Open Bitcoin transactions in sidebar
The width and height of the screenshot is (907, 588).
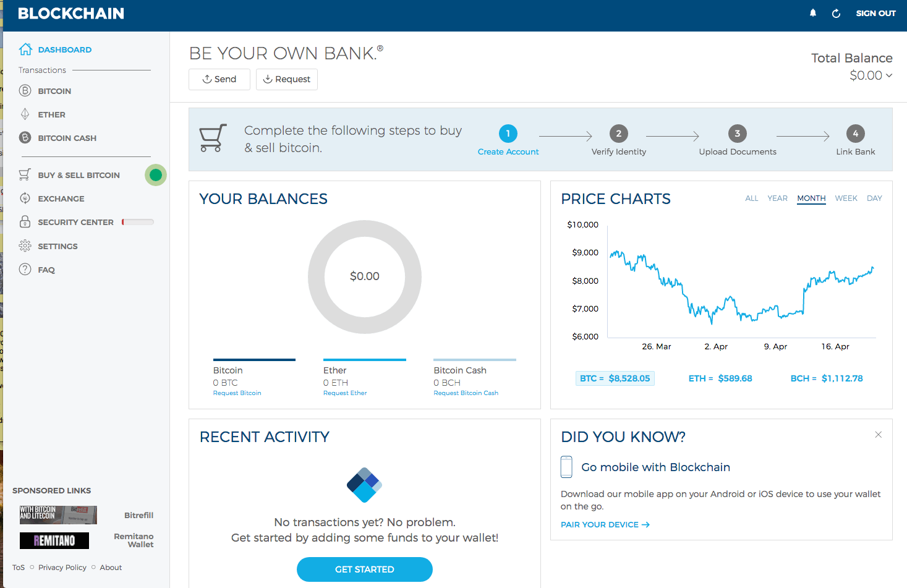54,91
